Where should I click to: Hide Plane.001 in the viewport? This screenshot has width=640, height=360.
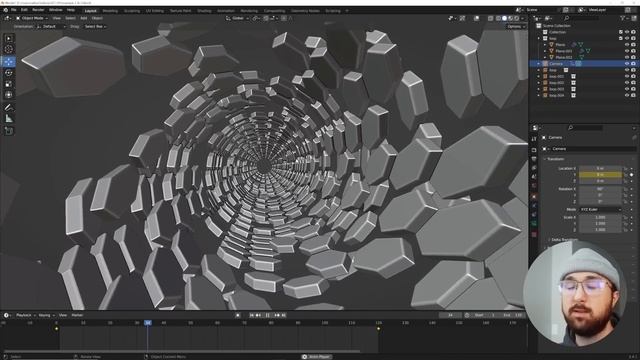coord(627,51)
